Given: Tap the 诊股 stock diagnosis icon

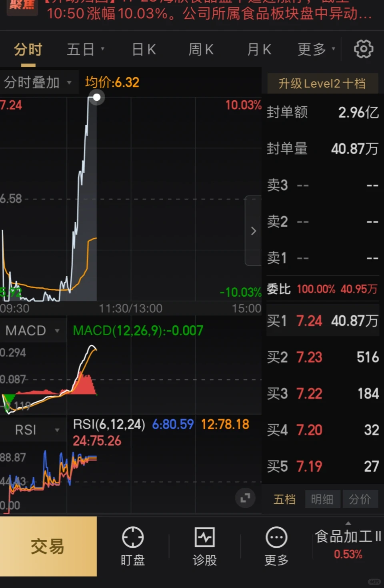Looking at the screenshot, I should [x=205, y=546].
